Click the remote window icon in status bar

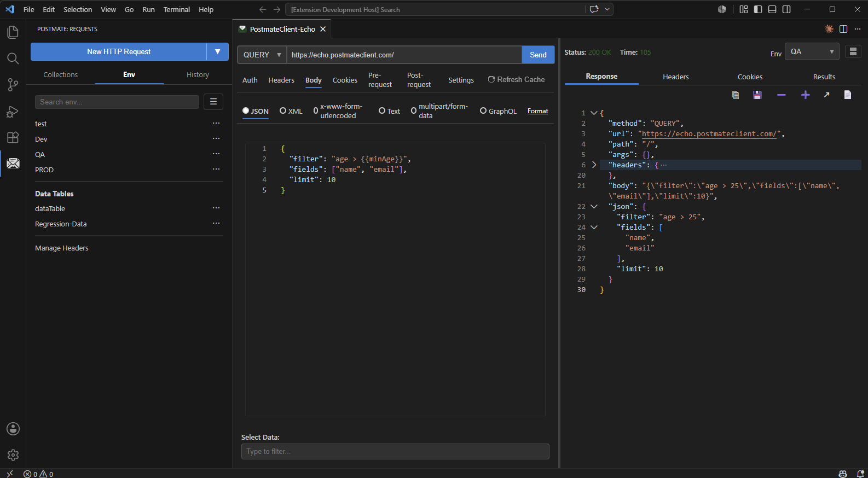[x=9, y=474]
